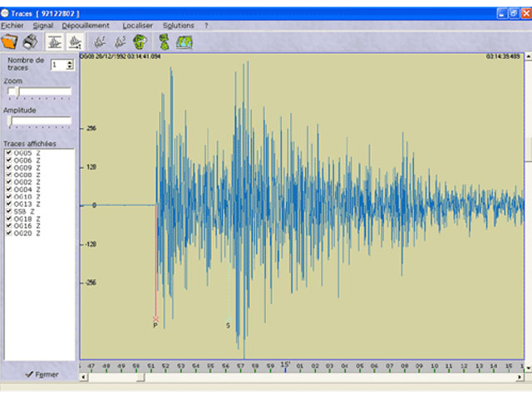The height and width of the screenshot is (399, 532).
Task: Click the Fermer button
Action: (x=41, y=374)
